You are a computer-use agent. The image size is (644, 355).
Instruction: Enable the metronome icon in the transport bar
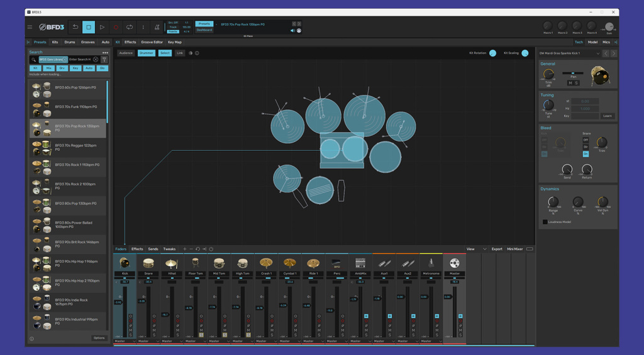[157, 27]
